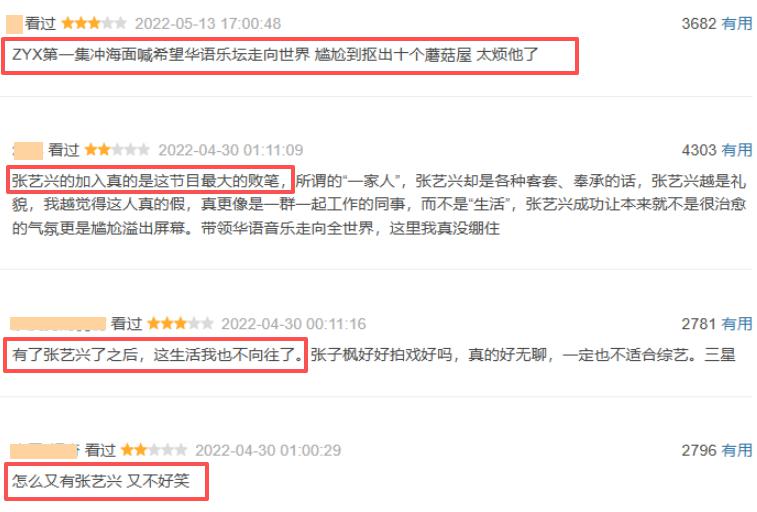Click the 2796 useful vote count
757x512 pixels.
[x=699, y=450]
